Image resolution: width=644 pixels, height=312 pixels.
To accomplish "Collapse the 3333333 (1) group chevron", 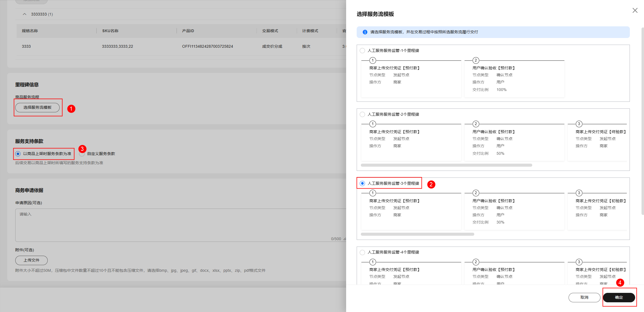I will (x=25, y=14).
